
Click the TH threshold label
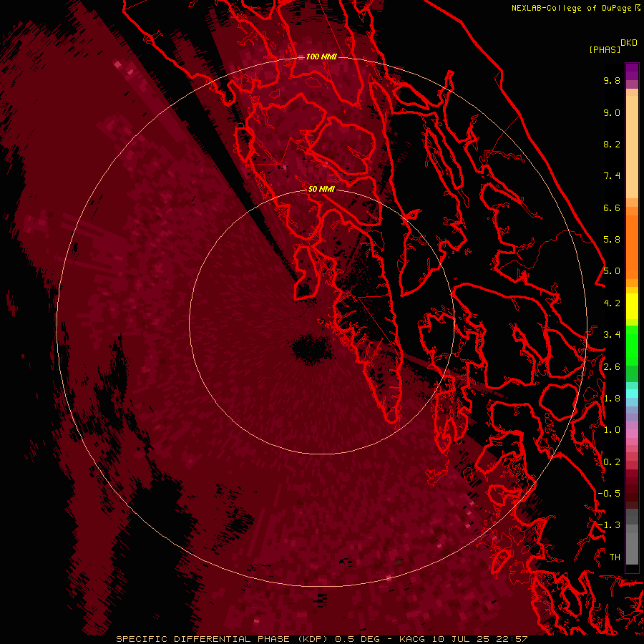pyautogui.click(x=615, y=557)
